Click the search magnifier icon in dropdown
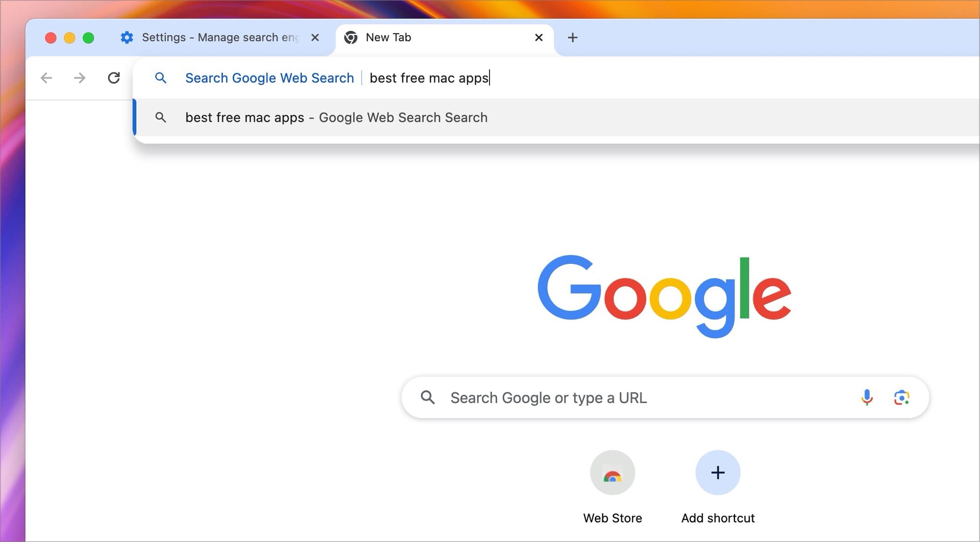Viewport: 980px width, 542px height. point(161,117)
